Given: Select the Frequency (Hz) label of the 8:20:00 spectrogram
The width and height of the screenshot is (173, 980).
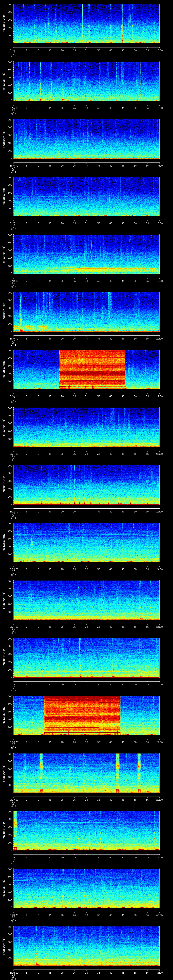Looking at the screenshot, I should pos(4,369).
